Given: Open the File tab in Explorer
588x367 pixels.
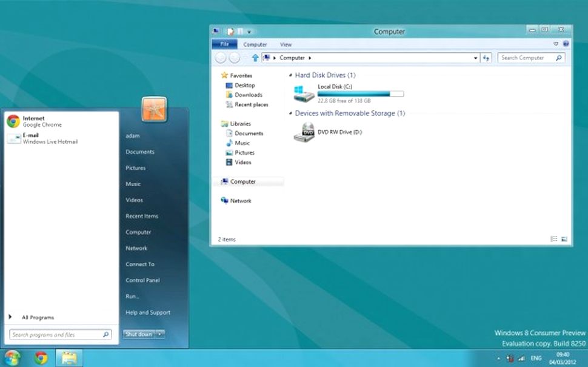Looking at the screenshot, I should pos(224,44).
